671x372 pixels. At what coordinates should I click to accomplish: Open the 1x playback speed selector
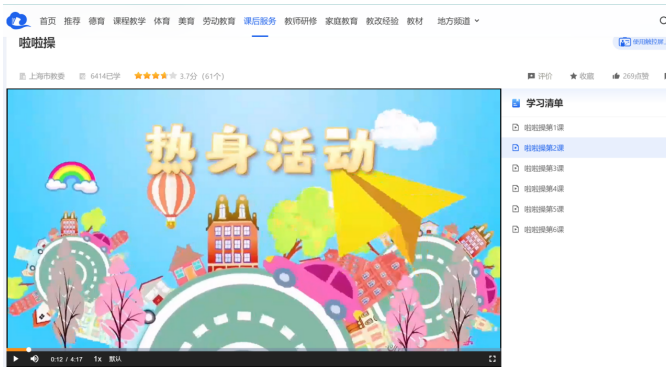coord(98,359)
